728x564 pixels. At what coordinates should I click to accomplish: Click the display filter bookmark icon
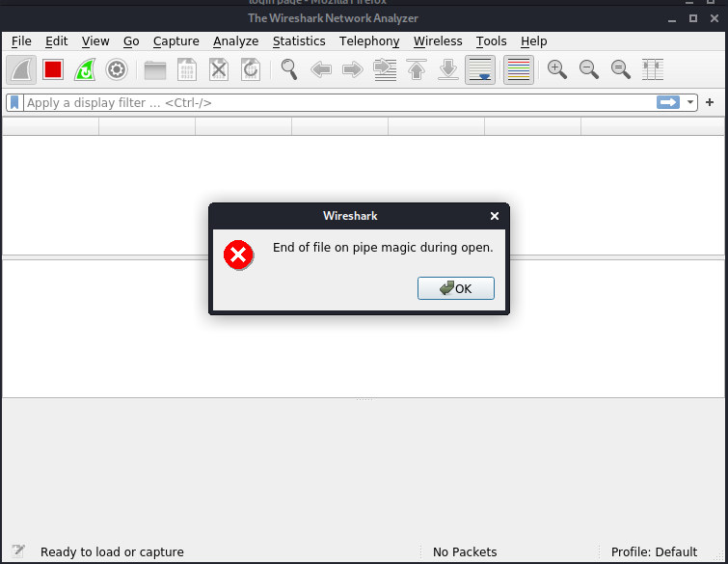[x=14, y=102]
